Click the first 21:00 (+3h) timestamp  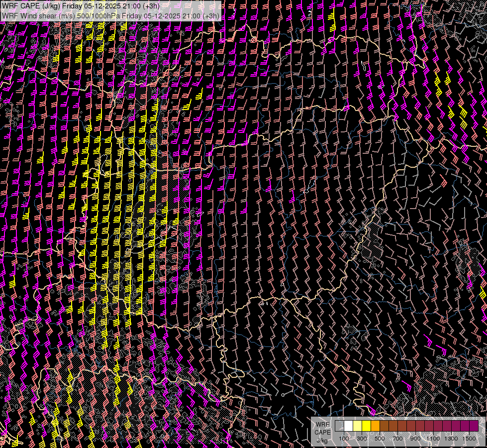(142, 5)
